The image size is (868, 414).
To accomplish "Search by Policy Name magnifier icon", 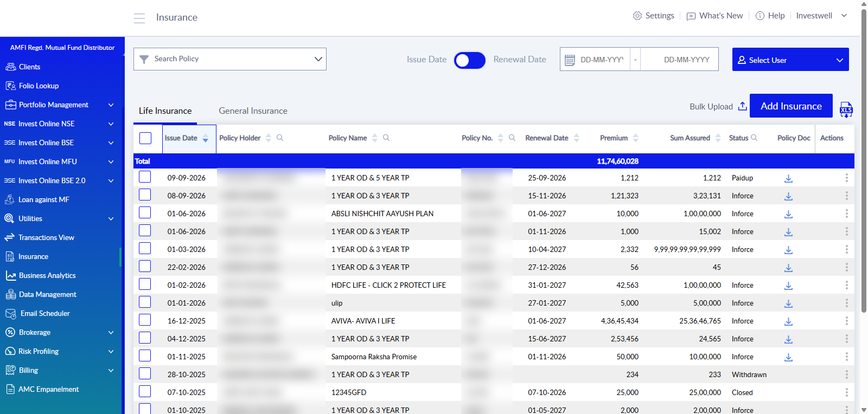I will pos(386,138).
